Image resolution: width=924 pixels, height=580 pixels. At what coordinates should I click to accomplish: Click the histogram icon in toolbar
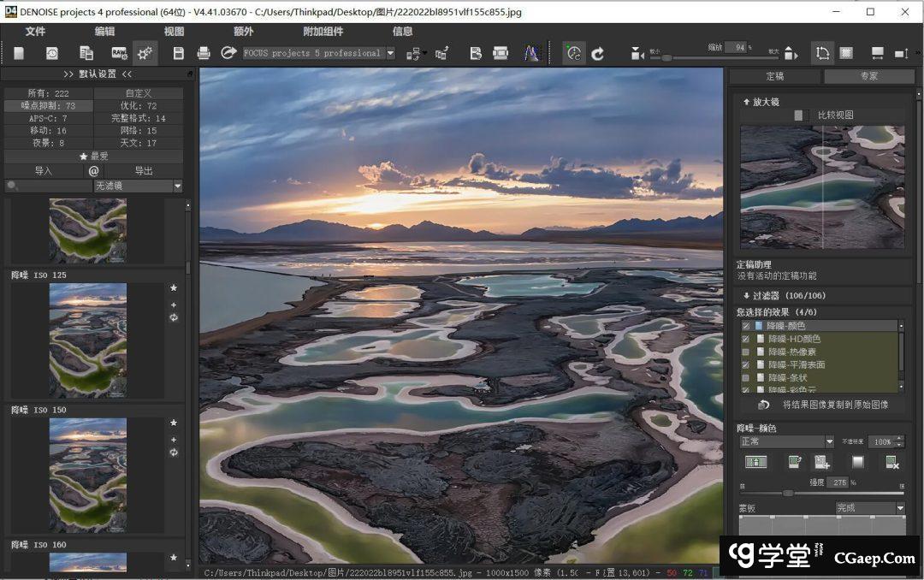(x=532, y=53)
